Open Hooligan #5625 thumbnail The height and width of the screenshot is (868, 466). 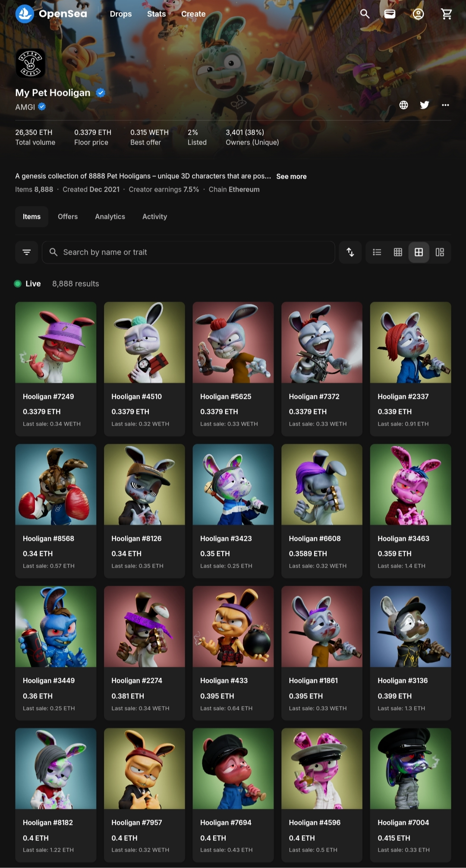(233, 342)
